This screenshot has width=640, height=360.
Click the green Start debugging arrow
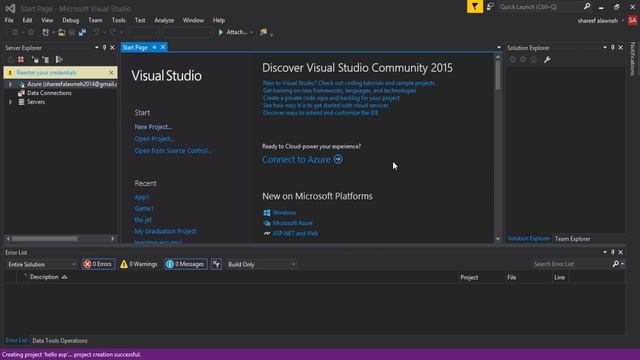(221, 32)
